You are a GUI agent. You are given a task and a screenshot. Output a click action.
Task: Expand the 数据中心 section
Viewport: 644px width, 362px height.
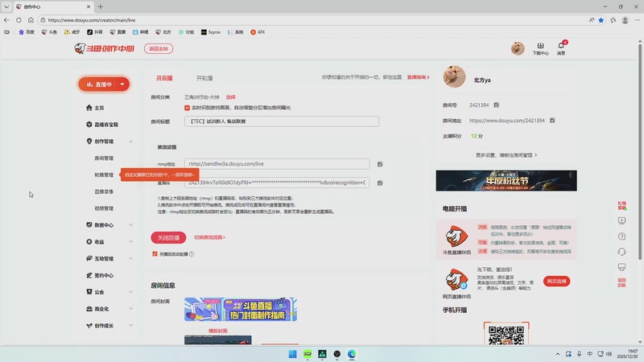pyautogui.click(x=130, y=225)
